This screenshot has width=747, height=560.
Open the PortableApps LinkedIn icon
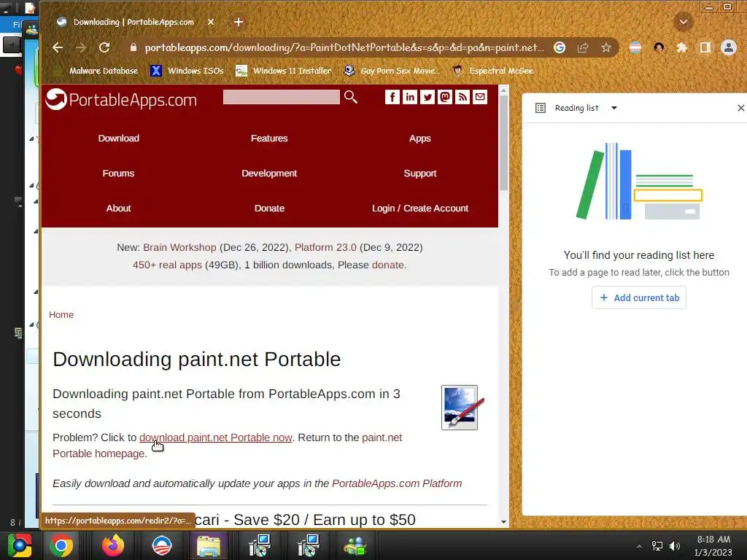point(410,97)
